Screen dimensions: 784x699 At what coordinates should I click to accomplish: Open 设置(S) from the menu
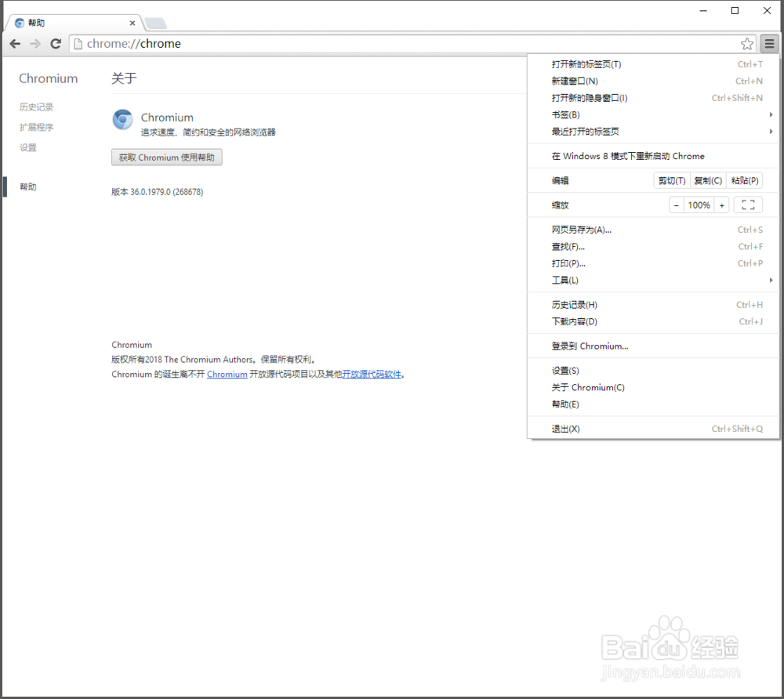pyautogui.click(x=654, y=371)
